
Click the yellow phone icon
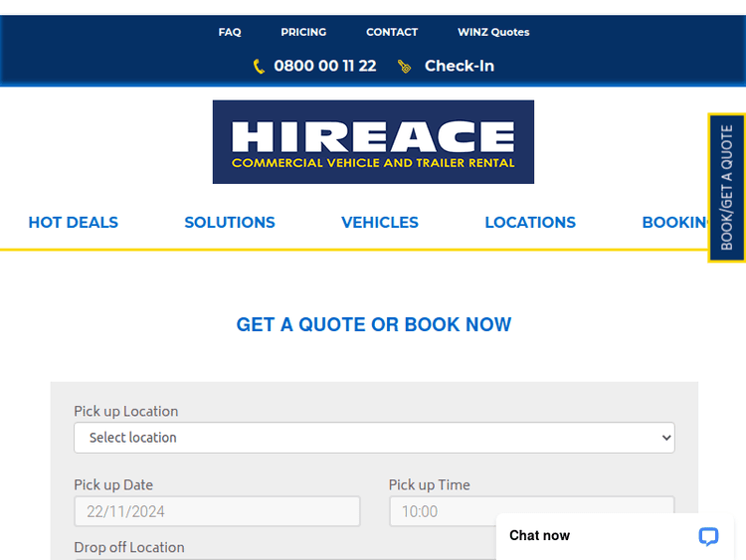click(259, 66)
